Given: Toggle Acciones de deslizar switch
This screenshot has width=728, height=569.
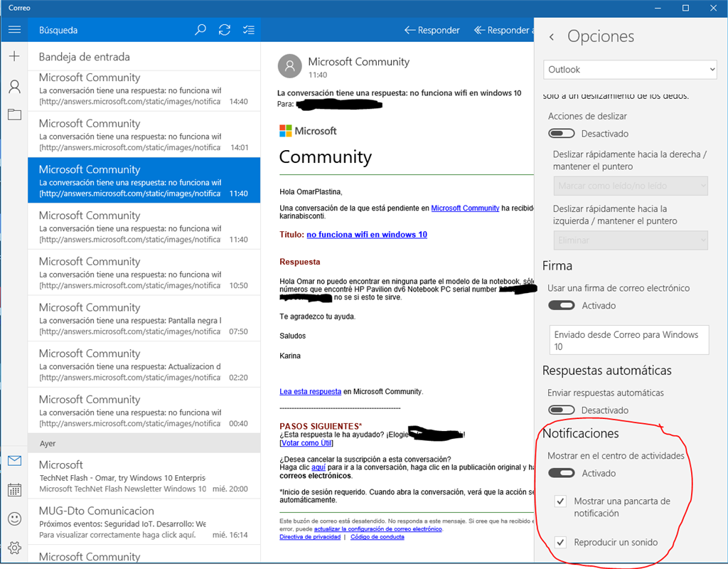Looking at the screenshot, I should pos(562,134).
